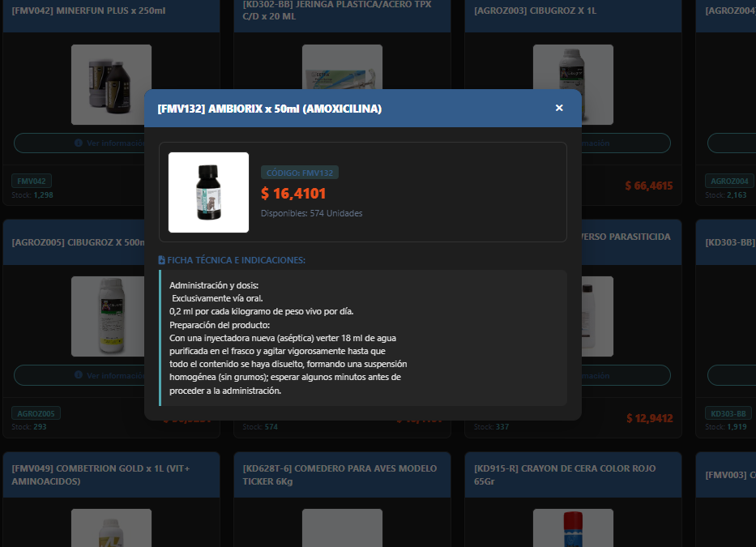Click the COMBETRION GOLD product thumbnail
The image size is (756, 547).
[111, 528]
